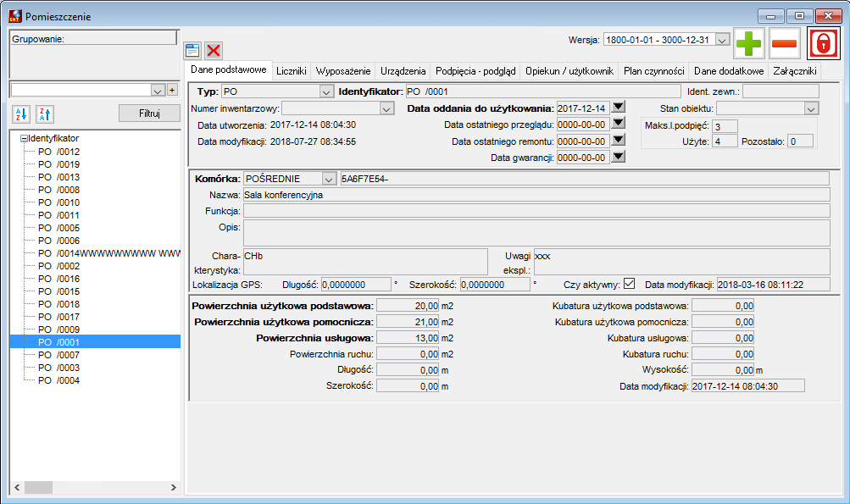Click the green plus add icon
850x504 pixels.
coord(748,43)
